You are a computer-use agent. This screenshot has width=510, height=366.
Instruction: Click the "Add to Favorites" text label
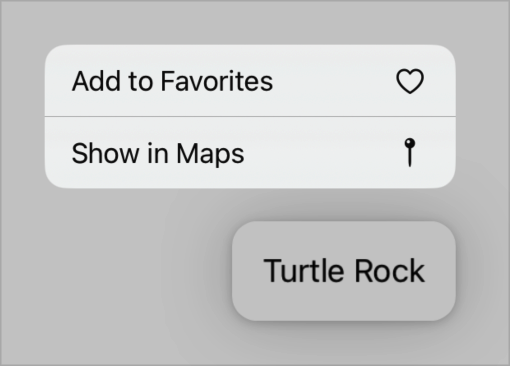click(172, 81)
